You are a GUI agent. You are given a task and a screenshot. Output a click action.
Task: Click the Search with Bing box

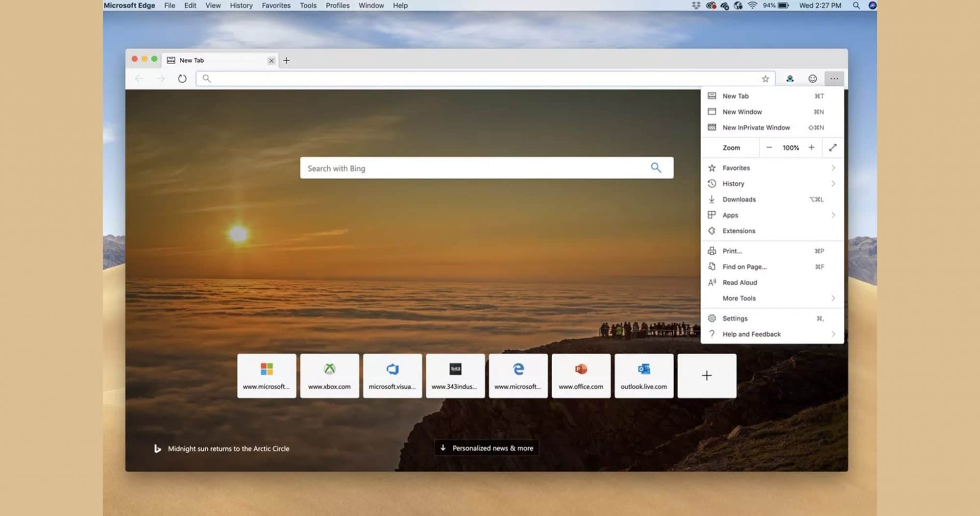[x=487, y=168]
